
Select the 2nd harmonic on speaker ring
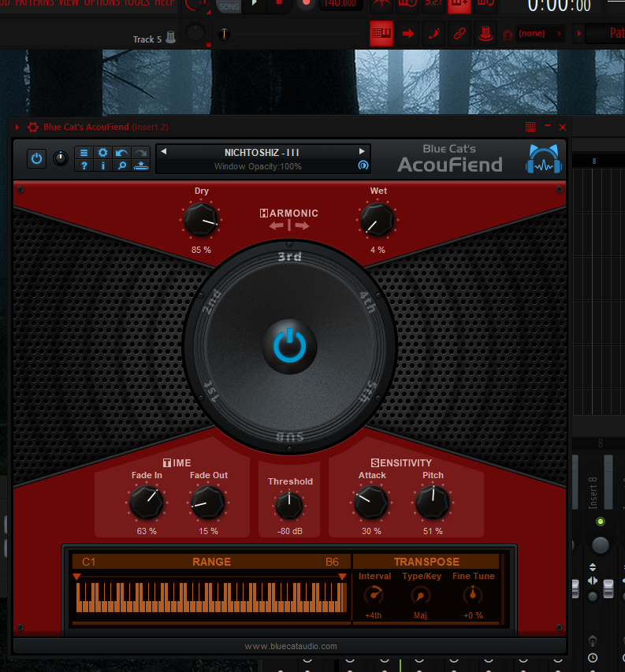click(x=212, y=302)
